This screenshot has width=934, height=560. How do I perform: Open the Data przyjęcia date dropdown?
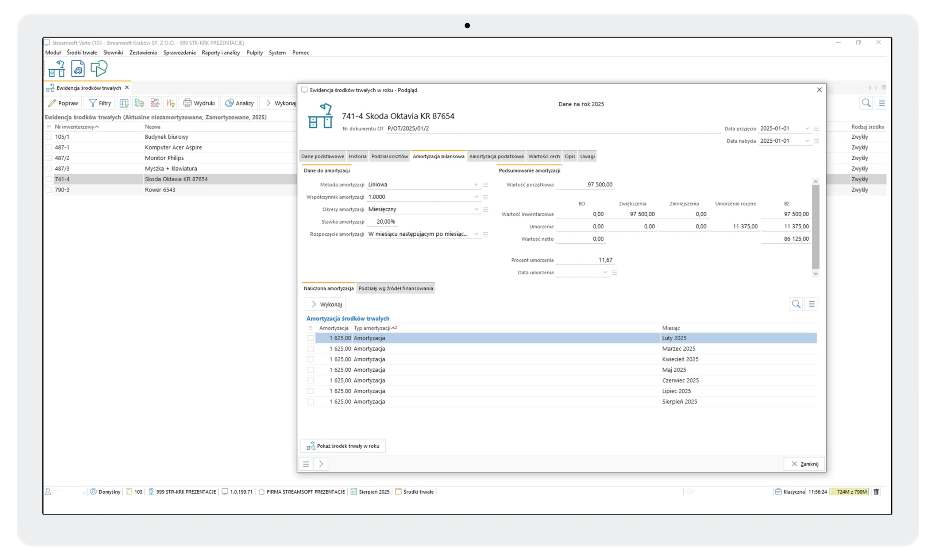pyautogui.click(x=807, y=129)
